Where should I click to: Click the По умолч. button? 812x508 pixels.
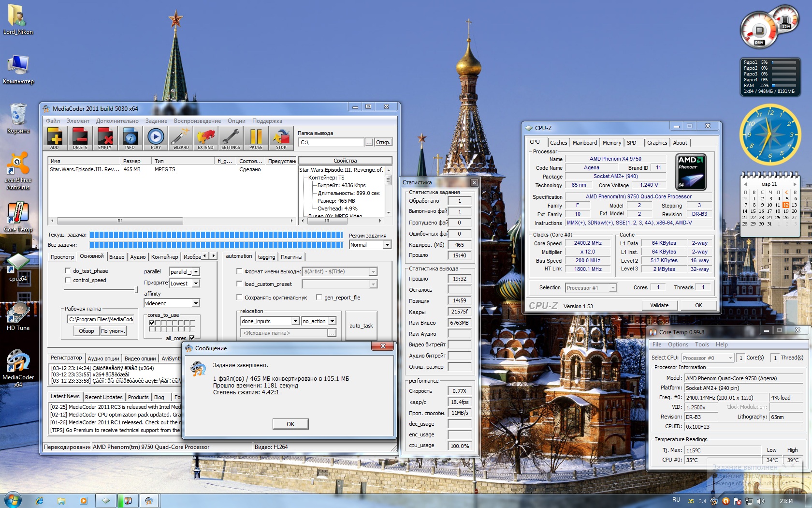[113, 331]
